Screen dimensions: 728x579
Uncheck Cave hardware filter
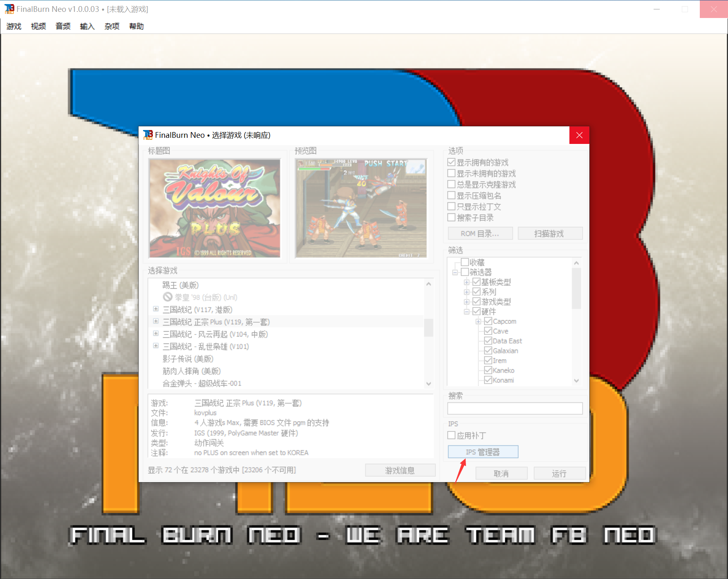[488, 331]
